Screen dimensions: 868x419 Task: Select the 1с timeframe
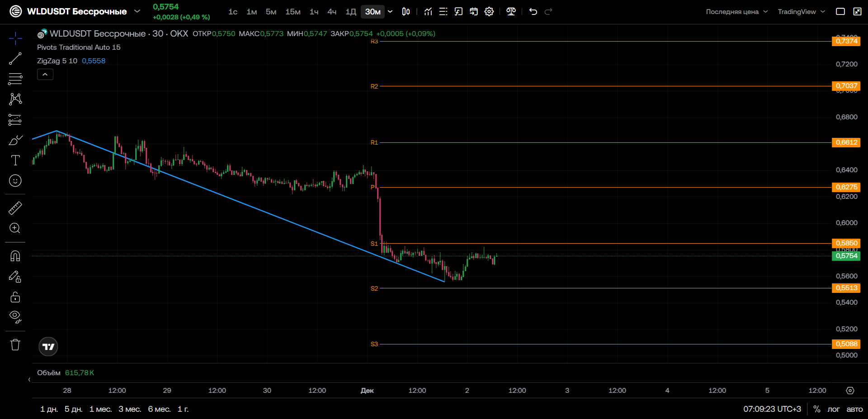[233, 12]
